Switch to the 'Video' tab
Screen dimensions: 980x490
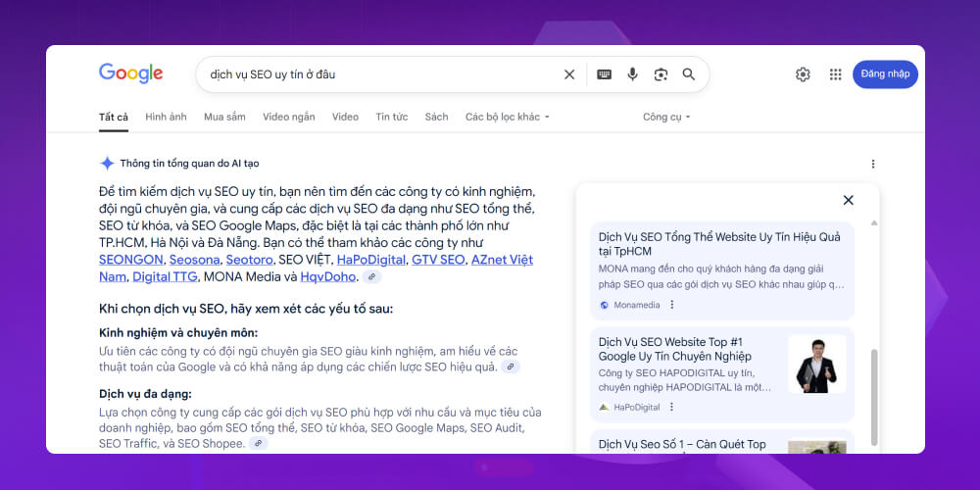pyautogui.click(x=345, y=117)
